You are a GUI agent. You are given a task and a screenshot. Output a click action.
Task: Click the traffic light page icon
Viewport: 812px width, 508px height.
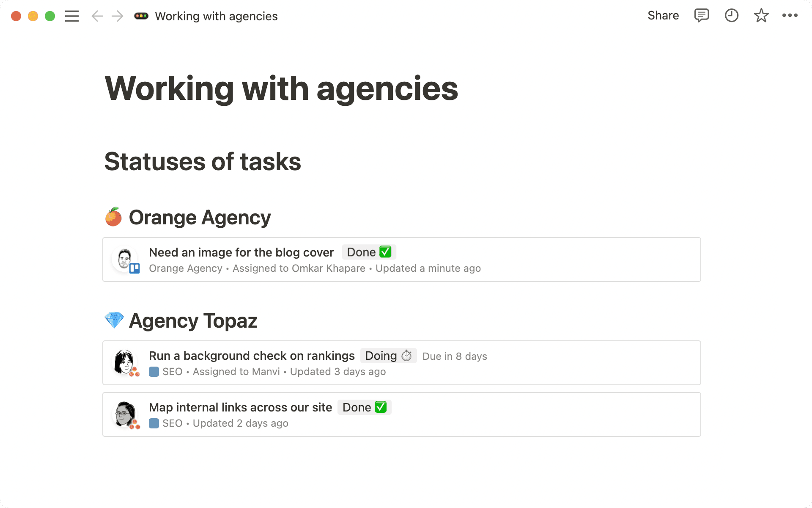(141, 16)
